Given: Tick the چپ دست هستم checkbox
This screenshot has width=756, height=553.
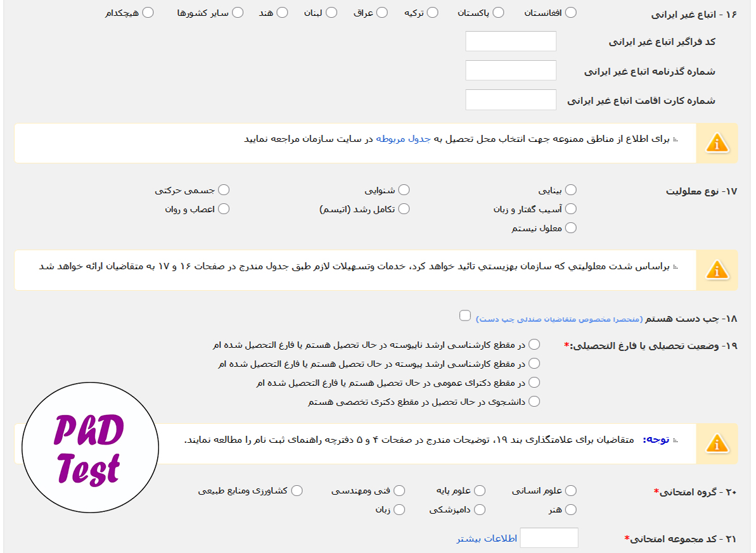Looking at the screenshot, I should click(464, 315).
